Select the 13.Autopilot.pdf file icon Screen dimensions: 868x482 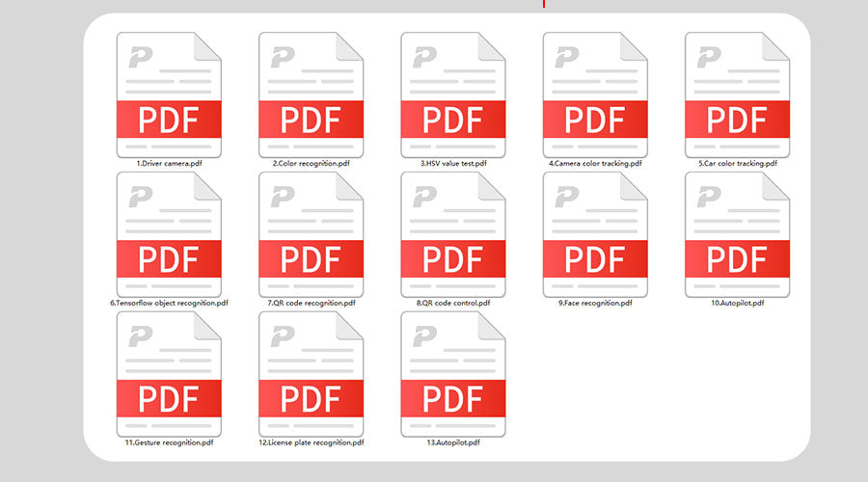[453, 374]
